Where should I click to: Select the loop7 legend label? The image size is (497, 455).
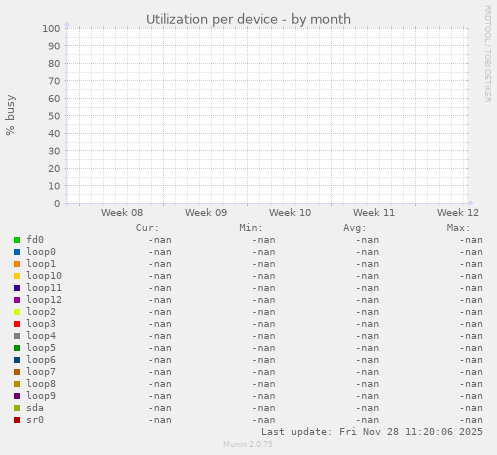[41, 372]
